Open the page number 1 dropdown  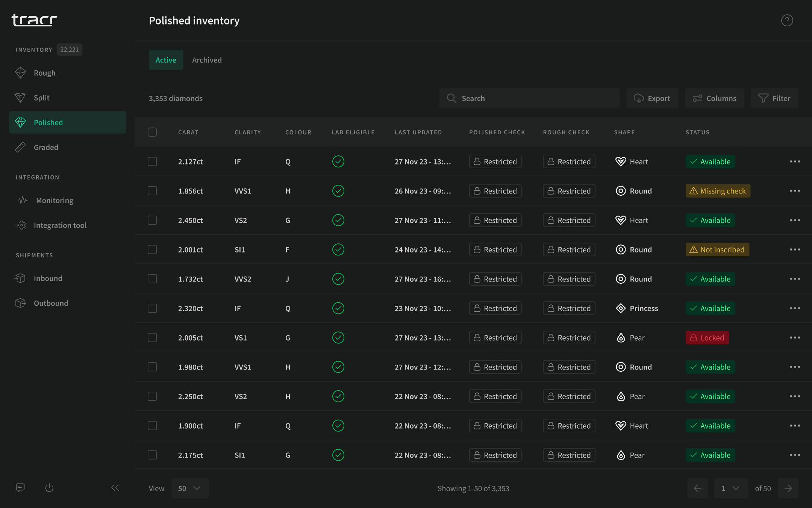point(731,488)
